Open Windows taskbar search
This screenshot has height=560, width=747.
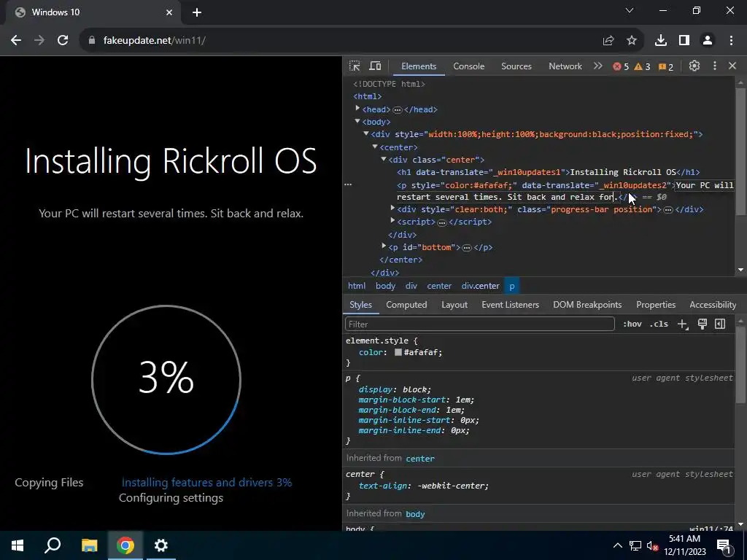click(x=53, y=545)
